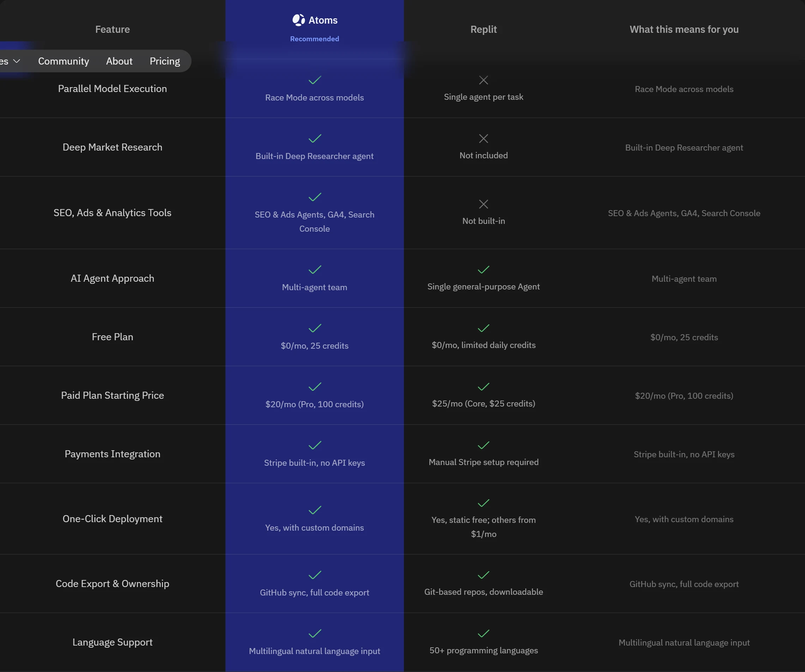
Task: Click 'Single agent per task' in Replit column
Action: click(484, 97)
